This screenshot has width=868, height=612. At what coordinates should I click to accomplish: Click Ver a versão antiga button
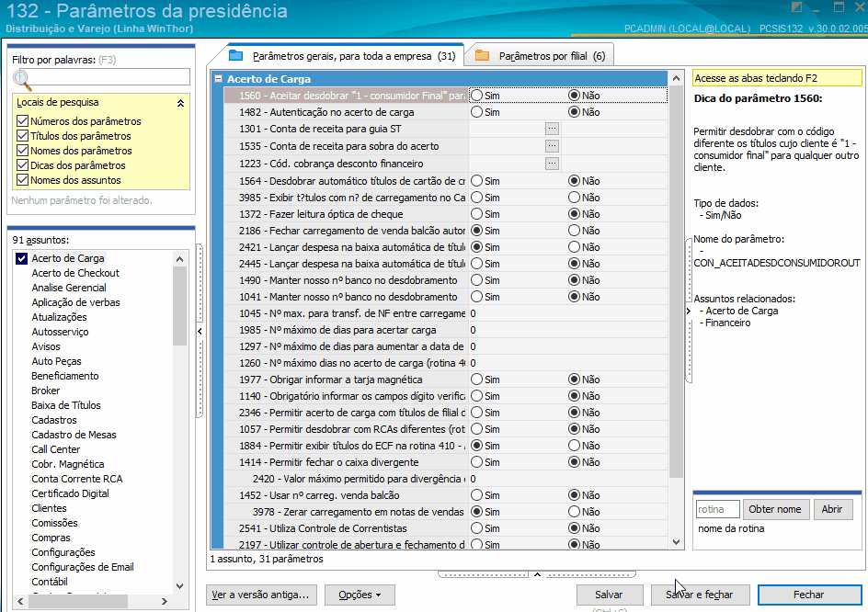coord(261,595)
